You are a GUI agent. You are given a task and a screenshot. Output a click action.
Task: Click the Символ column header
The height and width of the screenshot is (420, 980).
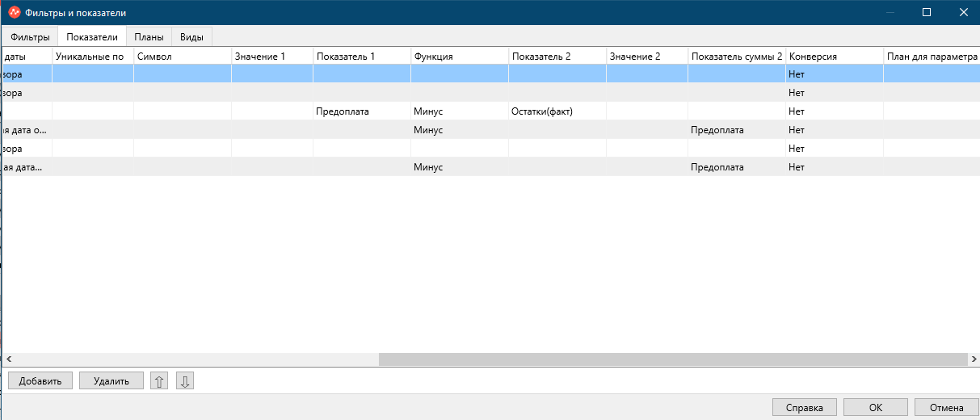click(183, 57)
